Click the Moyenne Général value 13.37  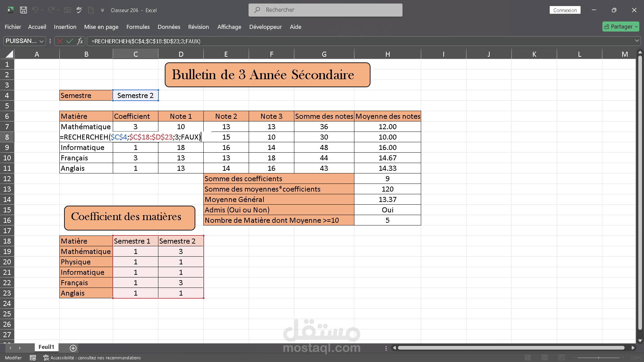point(388,200)
